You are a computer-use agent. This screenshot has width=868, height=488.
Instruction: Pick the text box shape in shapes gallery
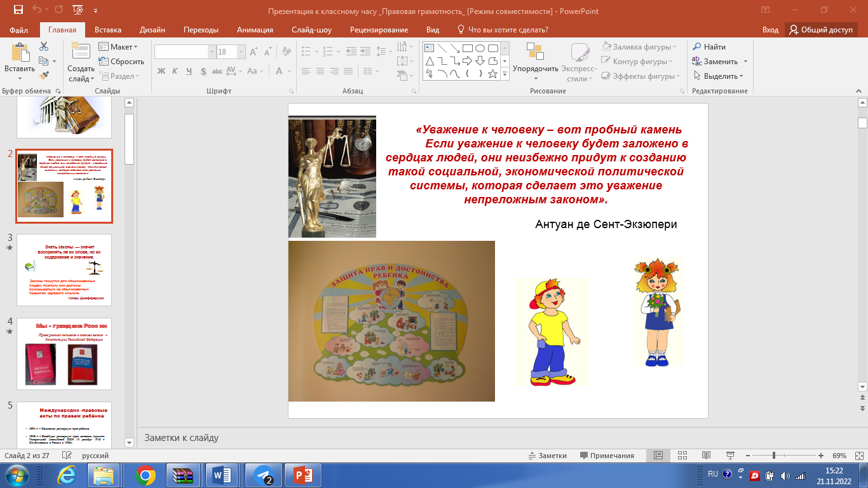point(429,48)
